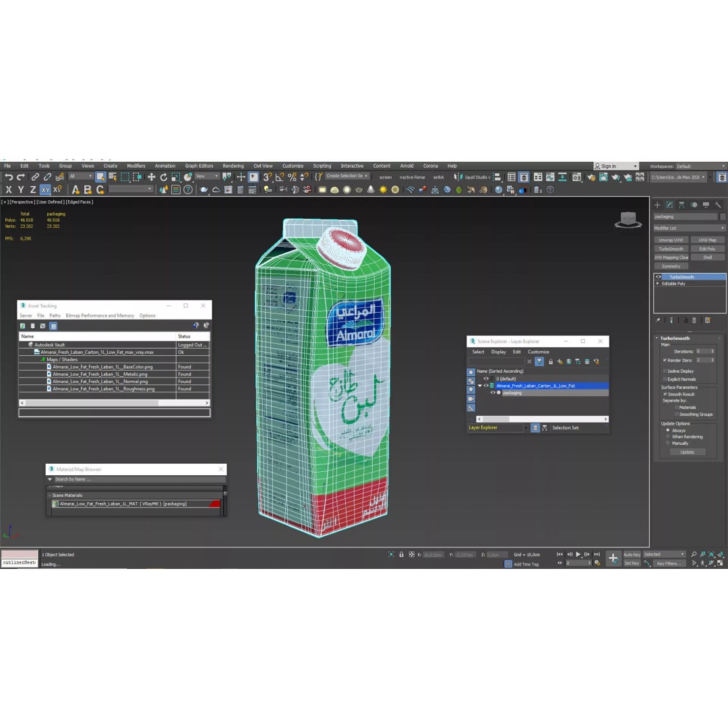This screenshot has height=728, width=728.
Task: Enable Smoothing Groups checkbox
Action: 677,414
